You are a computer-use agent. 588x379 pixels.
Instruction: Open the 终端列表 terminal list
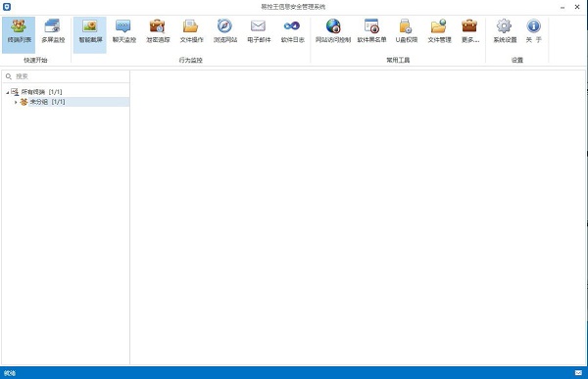tap(19, 34)
